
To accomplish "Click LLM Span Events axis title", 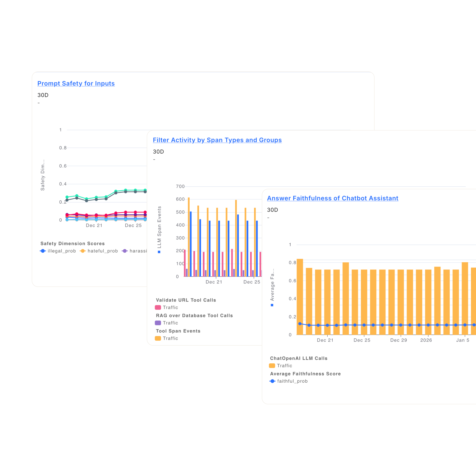I will pos(159,227).
